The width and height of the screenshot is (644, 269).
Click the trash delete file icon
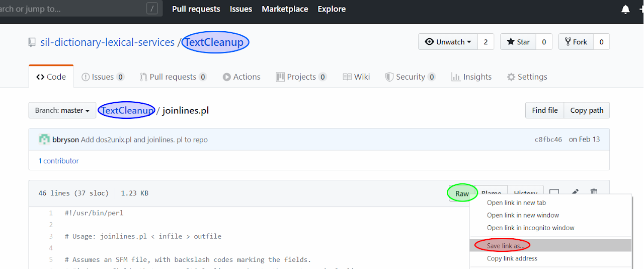pyautogui.click(x=594, y=192)
